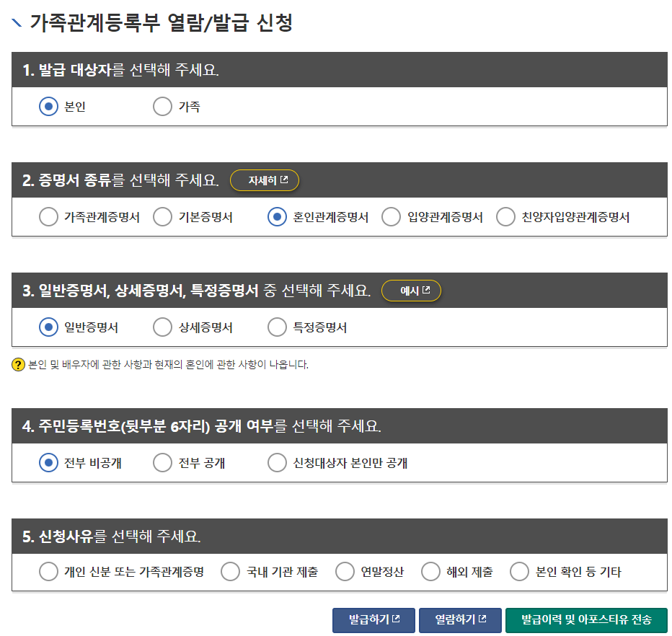672x636 pixels.
Task: Open the 예시 example button
Action: 412,291
